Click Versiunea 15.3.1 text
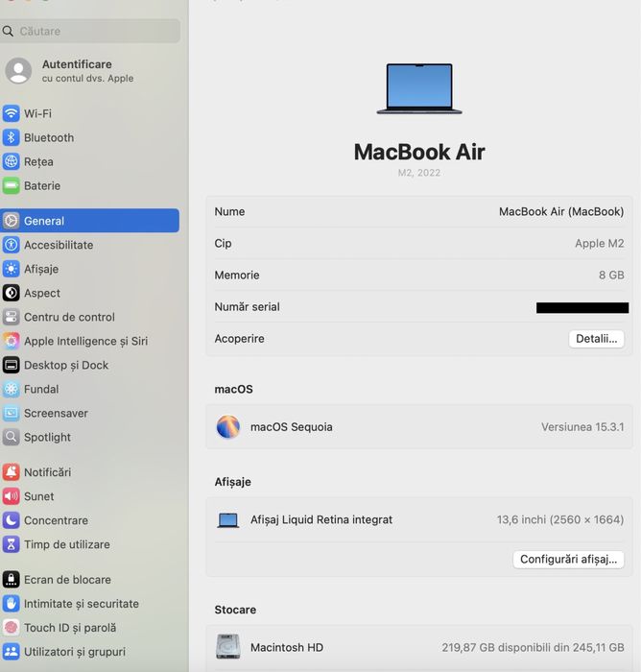This screenshot has width=641, height=672. pos(582,427)
